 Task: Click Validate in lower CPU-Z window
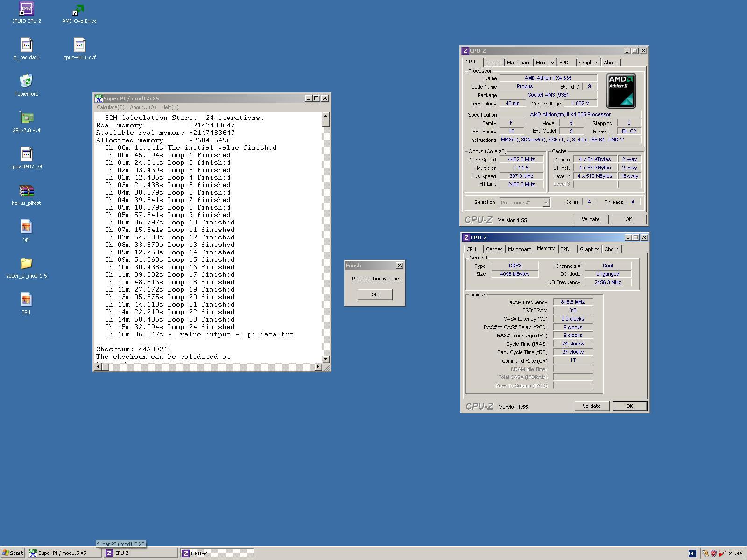click(592, 406)
